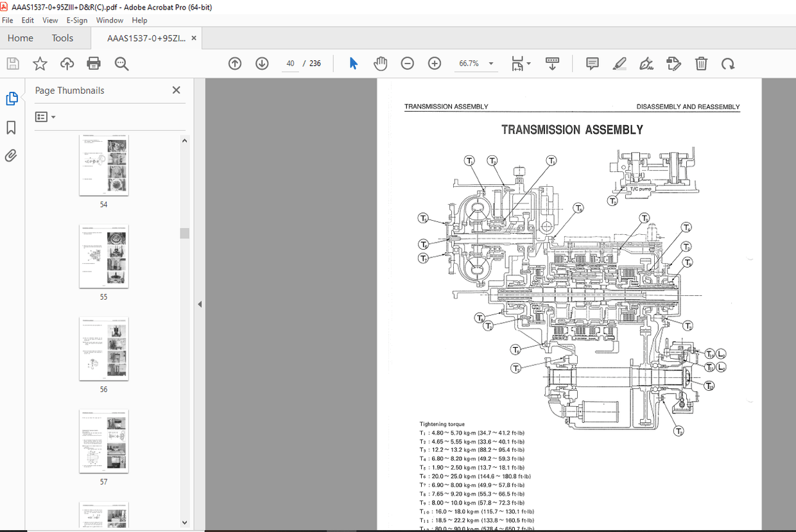Open the page display dropdown next to fit icon
Viewport: 796px width, 532px height.
(x=530, y=64)
